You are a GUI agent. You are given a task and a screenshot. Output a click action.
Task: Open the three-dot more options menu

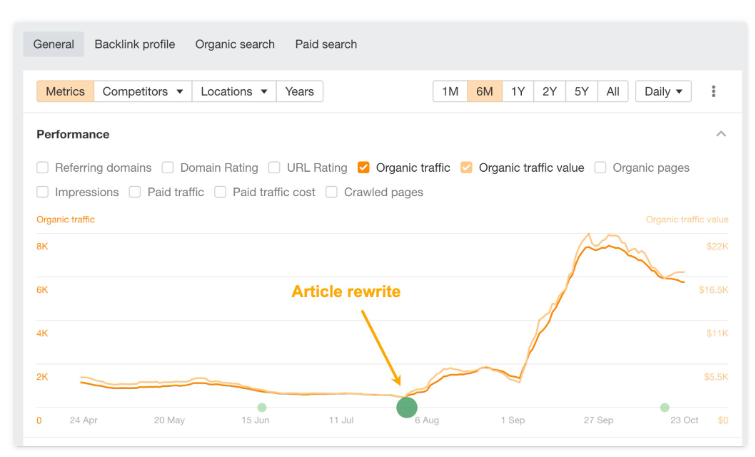click(x=713, y=91)
